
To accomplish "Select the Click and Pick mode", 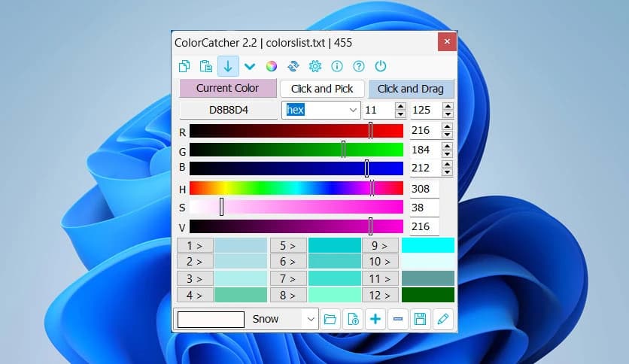I will click(322, 89).
